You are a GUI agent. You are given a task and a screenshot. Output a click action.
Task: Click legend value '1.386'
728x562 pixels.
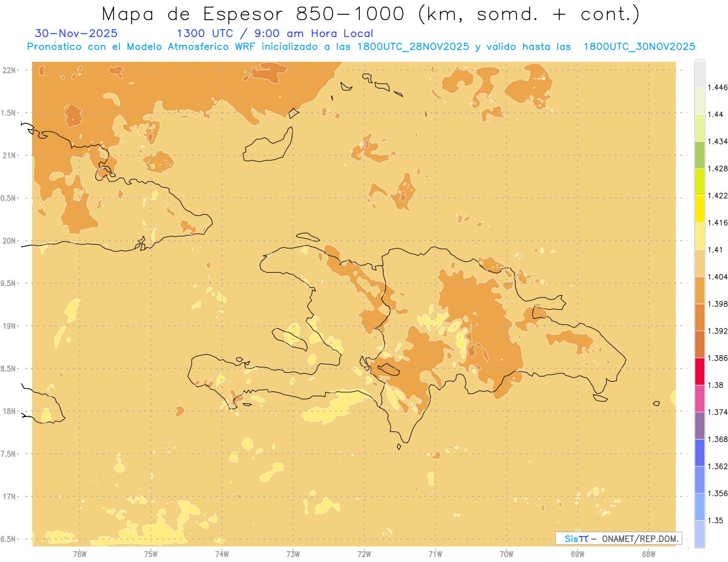(717, 358)
